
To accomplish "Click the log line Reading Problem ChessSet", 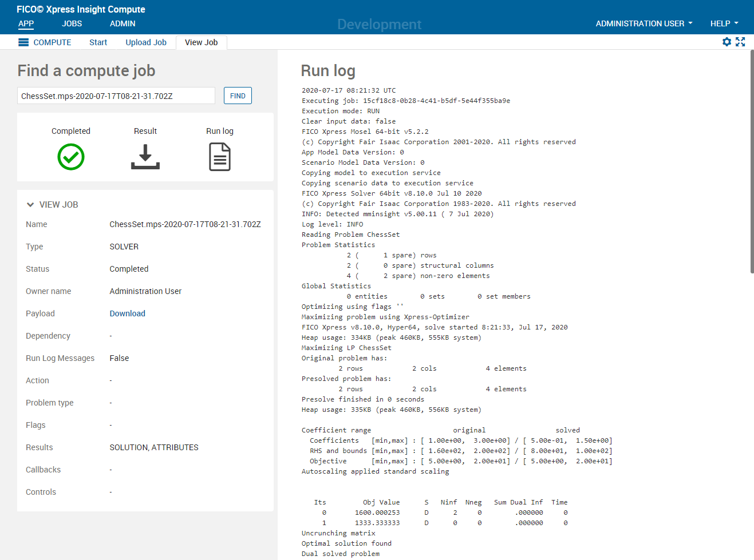I will (350, 235).
